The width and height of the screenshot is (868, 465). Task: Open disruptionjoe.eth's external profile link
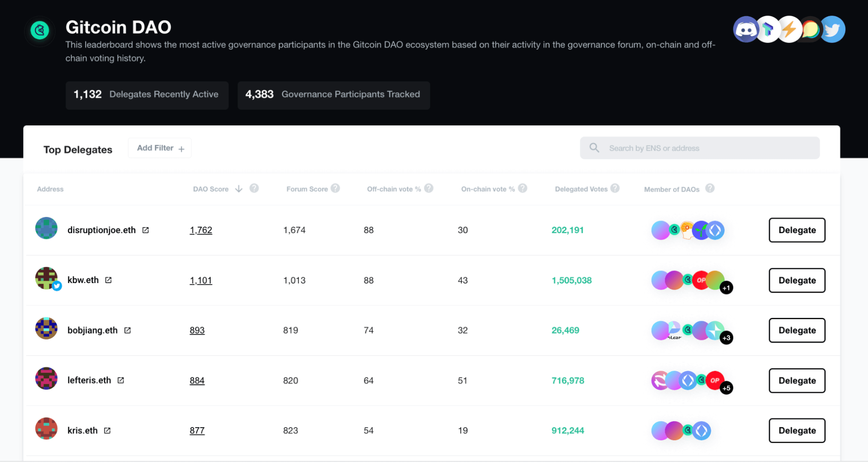click(x=145, y=230)
